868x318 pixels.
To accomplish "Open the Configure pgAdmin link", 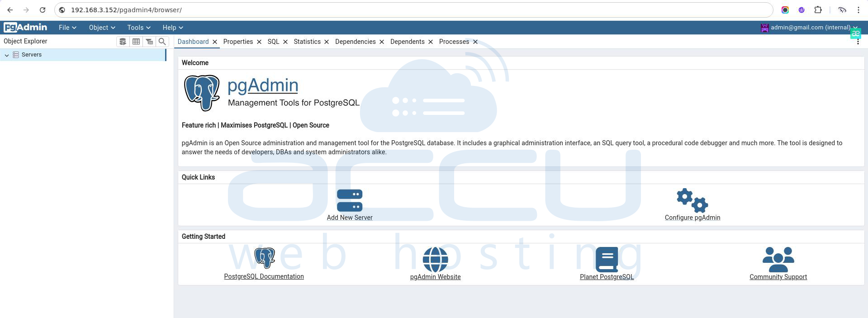I will [693, 218].
